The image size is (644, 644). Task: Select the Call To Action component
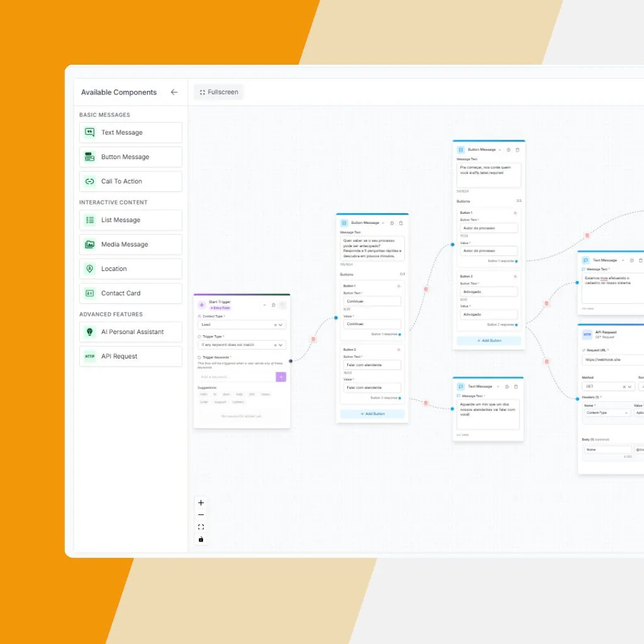131,182
